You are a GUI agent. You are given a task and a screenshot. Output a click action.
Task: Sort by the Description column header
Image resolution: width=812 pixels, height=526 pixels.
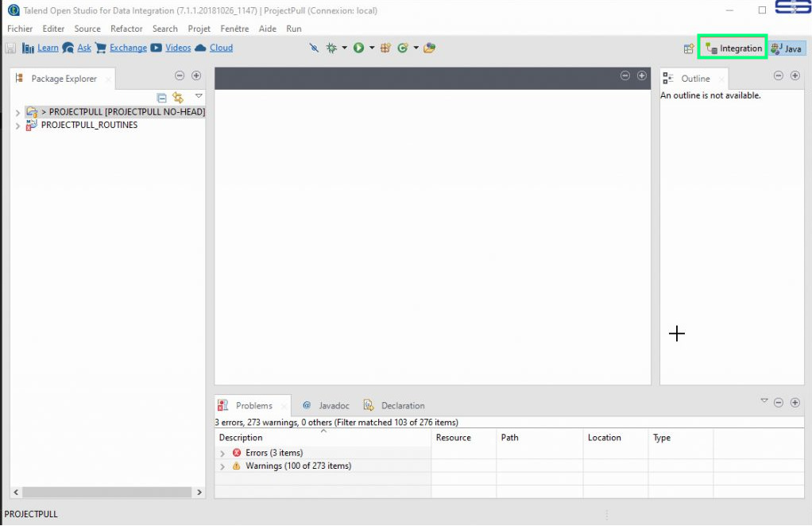pyautogui.click(x=323, y=438)
